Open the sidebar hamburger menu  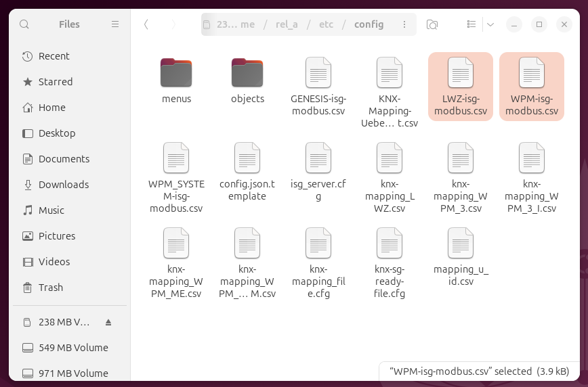pyautogui.click(x=115, y=24)
